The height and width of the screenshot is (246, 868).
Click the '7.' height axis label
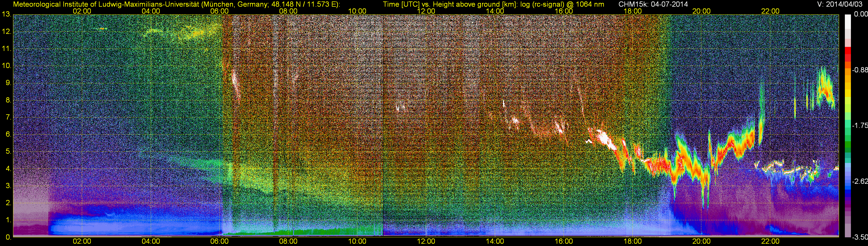tap(8, 118)
